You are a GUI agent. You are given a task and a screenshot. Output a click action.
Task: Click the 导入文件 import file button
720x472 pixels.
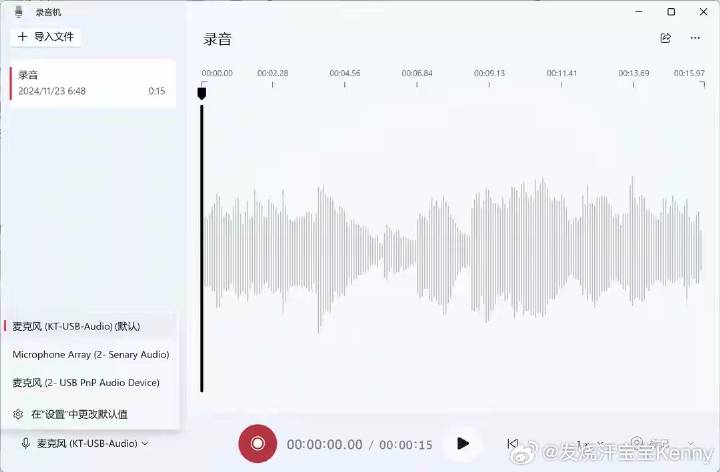point(46,36)
